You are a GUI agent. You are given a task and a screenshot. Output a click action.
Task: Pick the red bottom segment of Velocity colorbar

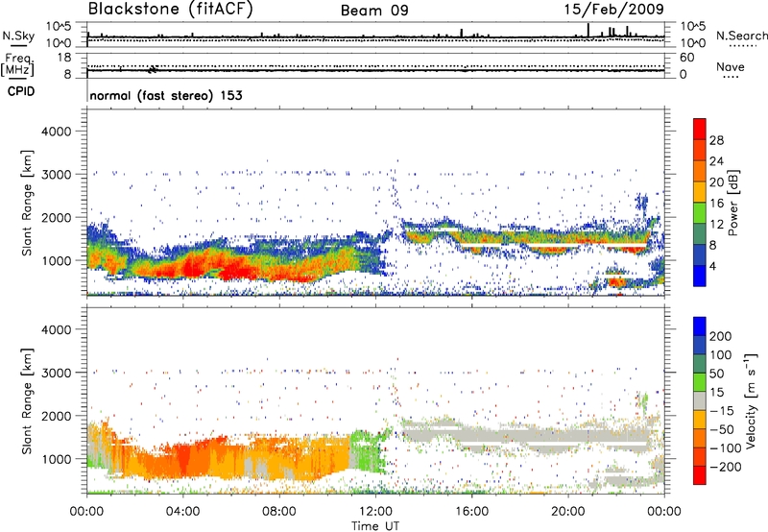pos(700,475)
